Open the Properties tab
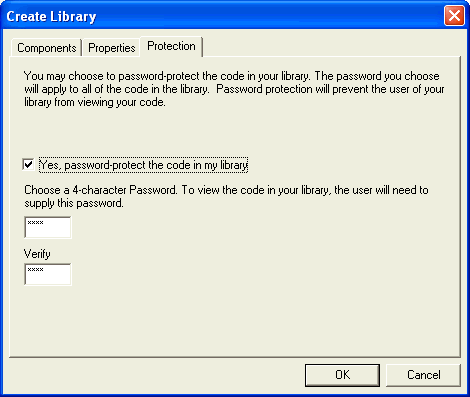 (x=111, y=48)
